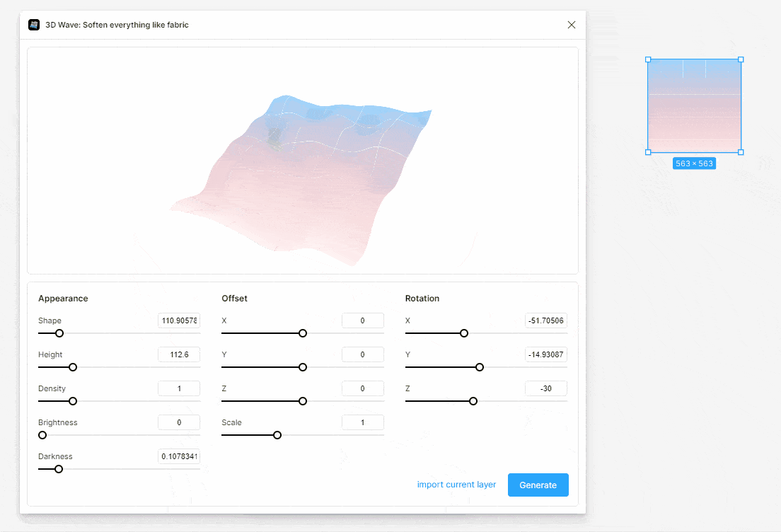Viewport: 781px width, 532px height.
Task: Close the 3D Wave plugin dialog
Action: coord(572,25)
